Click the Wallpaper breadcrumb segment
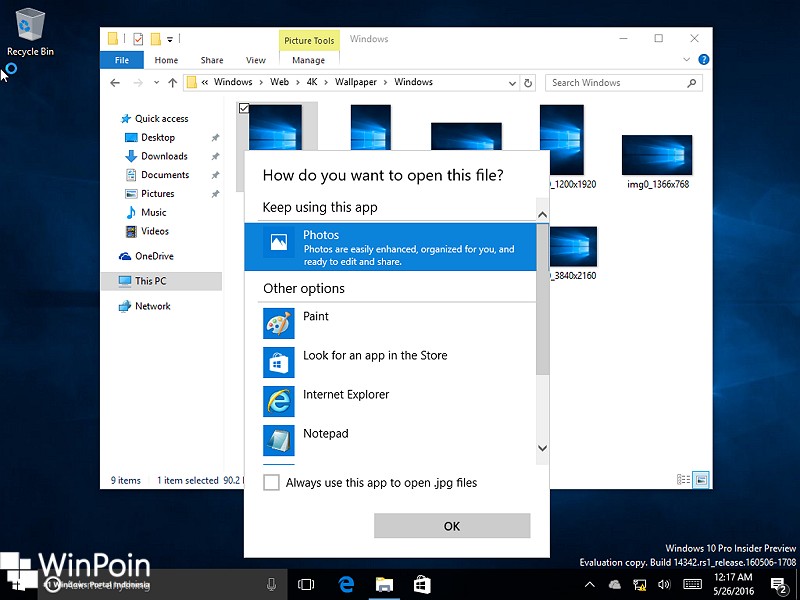800x600 pixels. (x=356, y=82)
